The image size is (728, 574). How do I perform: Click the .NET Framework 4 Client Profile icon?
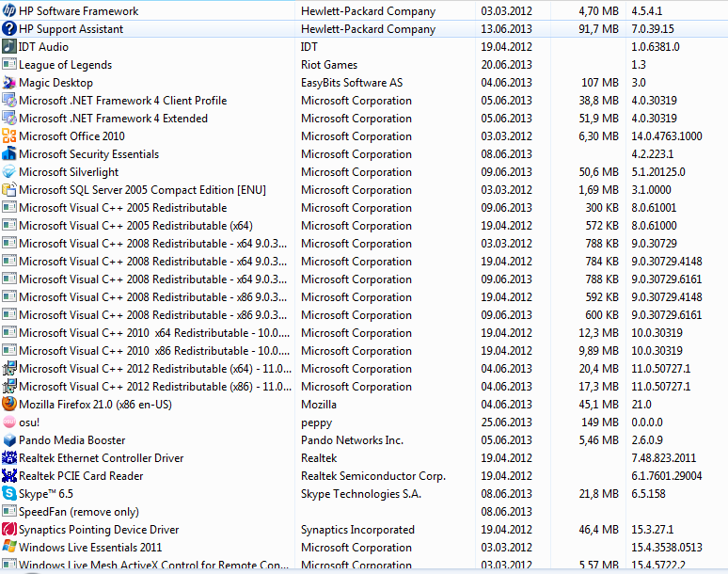click(x=9, y=101)
